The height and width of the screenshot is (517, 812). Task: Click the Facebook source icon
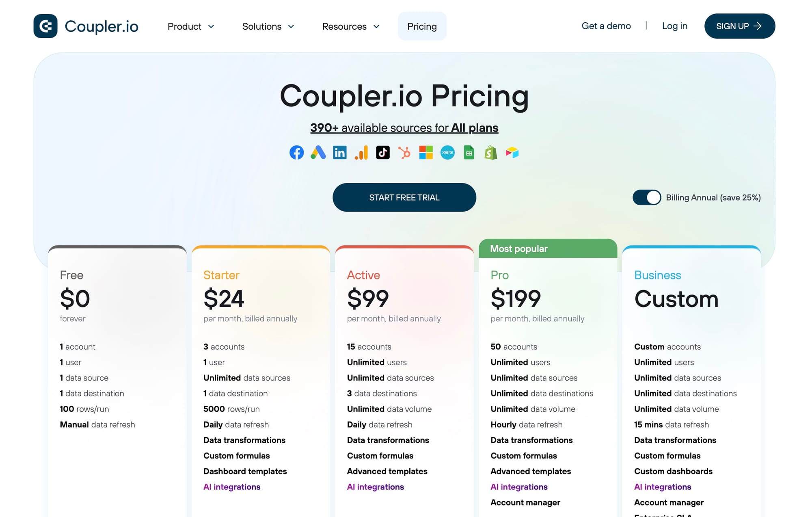296,153
